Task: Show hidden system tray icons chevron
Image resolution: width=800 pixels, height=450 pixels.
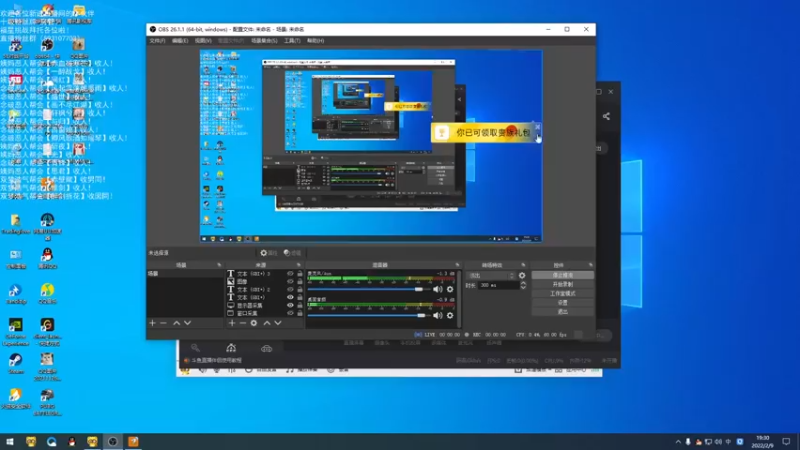Action: pyautogui.click(x=678, y=442)
